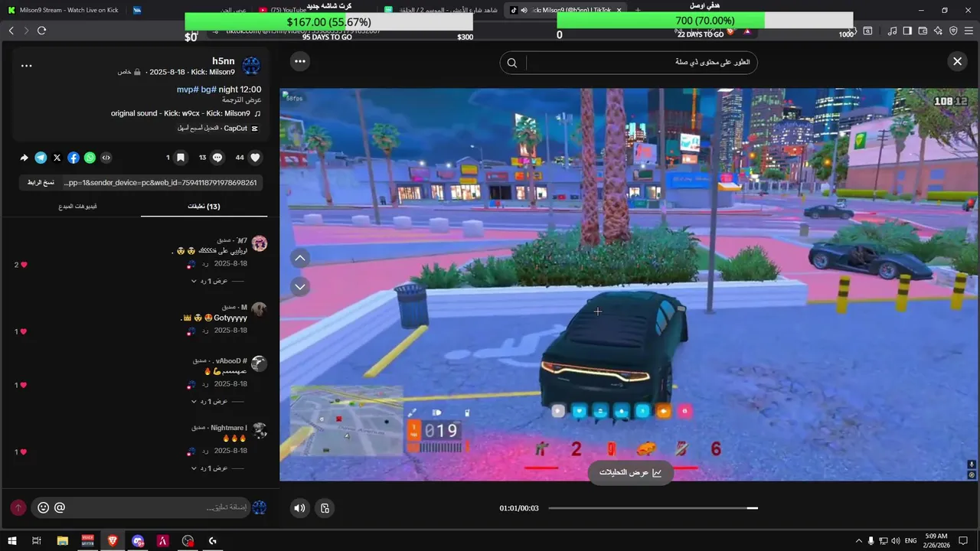
Task: Open M7 commenter avatar
Action: tap(260, 243)
